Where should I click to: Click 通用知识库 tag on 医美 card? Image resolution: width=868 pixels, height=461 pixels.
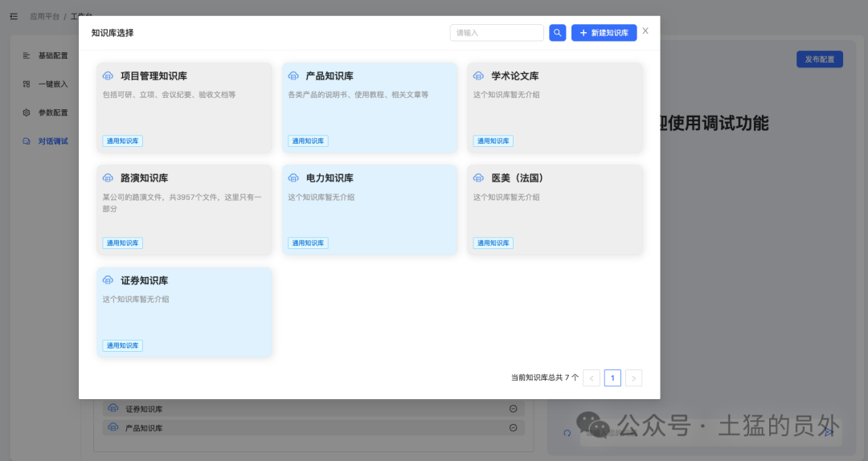[x=493, y=243]
